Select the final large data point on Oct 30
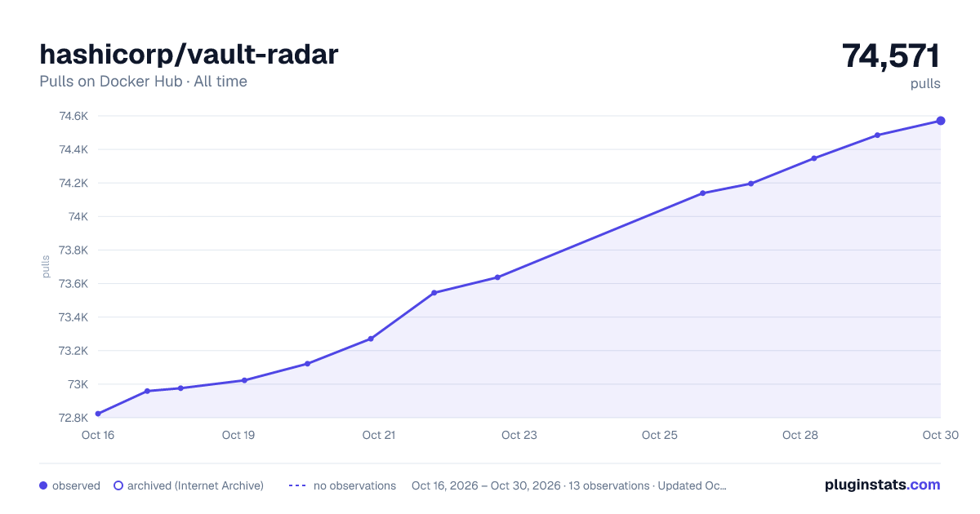This screenshot has height=514, width=980. click(x=941, y=121)
